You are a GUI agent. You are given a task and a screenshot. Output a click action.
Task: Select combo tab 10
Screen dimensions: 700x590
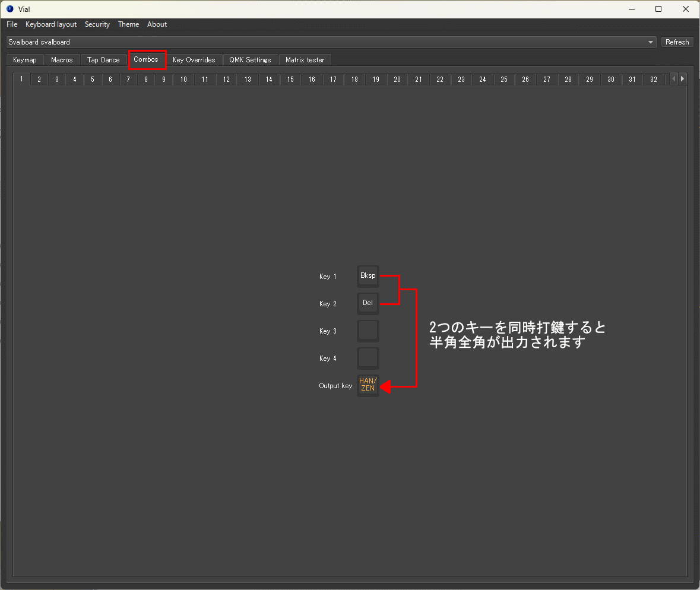pos(183,80)
